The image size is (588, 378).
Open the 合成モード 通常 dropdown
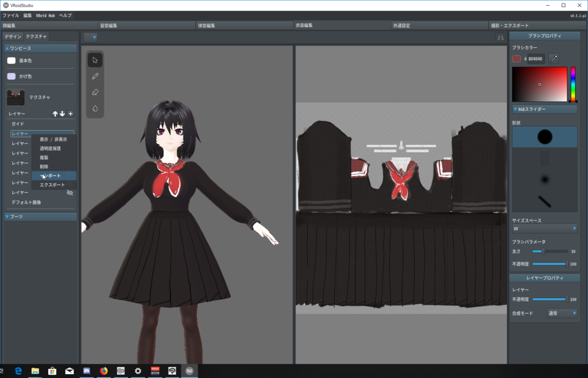[562, 313]
